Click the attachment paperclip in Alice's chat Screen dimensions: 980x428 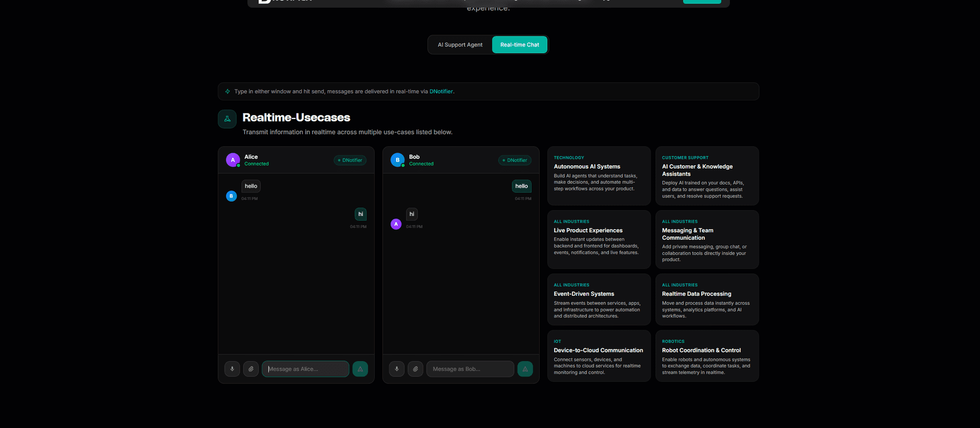251,369
